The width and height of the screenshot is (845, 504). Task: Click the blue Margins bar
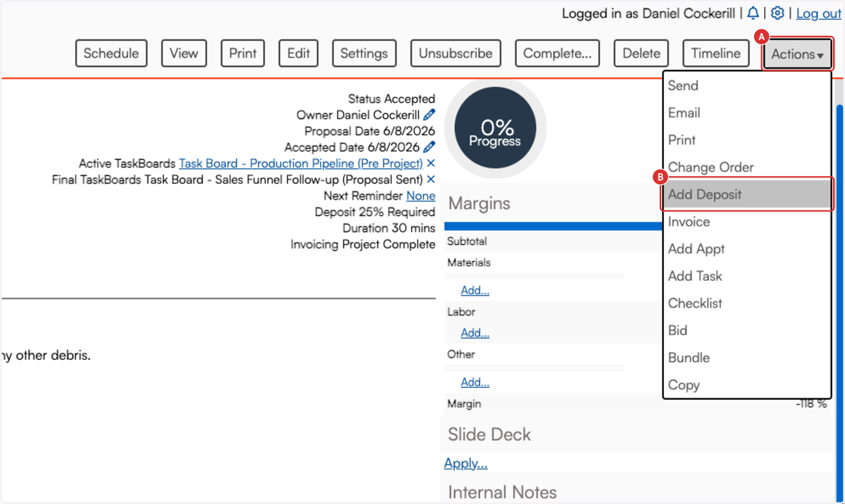555,226
